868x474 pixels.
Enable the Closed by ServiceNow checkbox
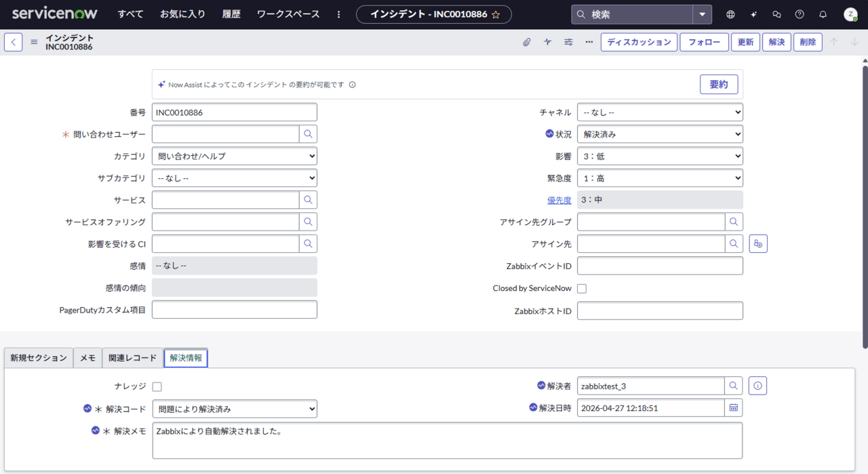[581, 288]
